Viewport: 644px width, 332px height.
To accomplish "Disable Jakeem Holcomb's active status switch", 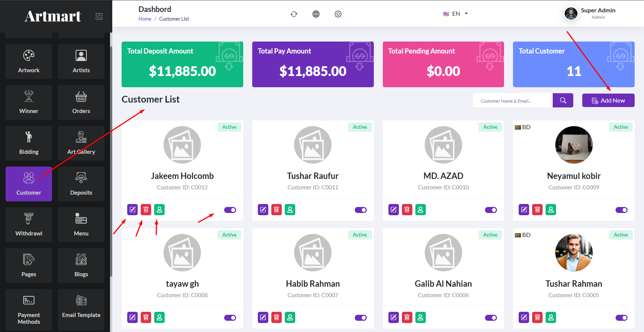I will click(230, 210).
